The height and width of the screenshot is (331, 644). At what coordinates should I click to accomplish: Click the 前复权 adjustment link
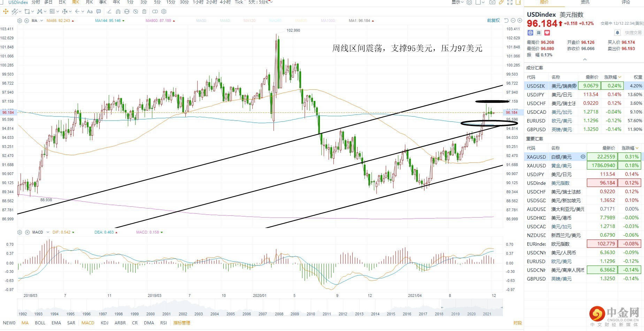tap(493, 21)
